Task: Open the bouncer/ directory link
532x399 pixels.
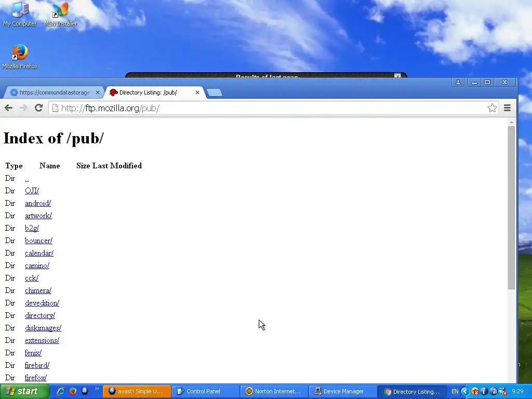Action: tap(38, 241)
